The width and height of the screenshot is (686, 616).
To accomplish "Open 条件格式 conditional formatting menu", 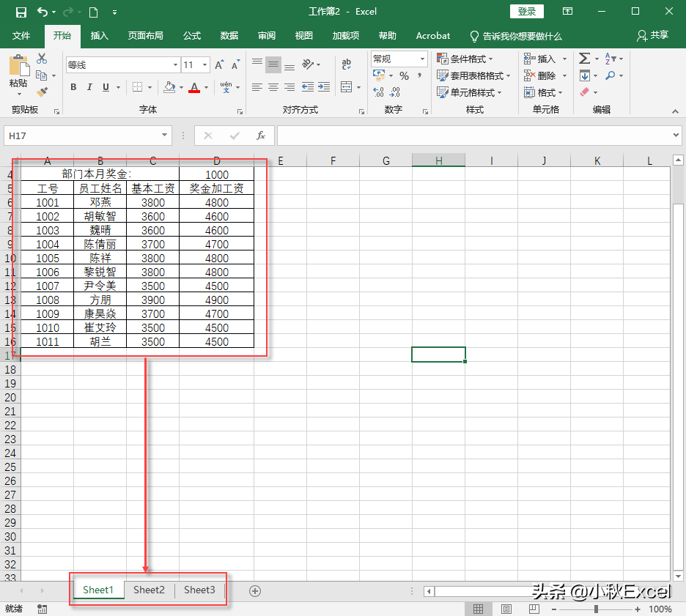I will click(465, 59).
